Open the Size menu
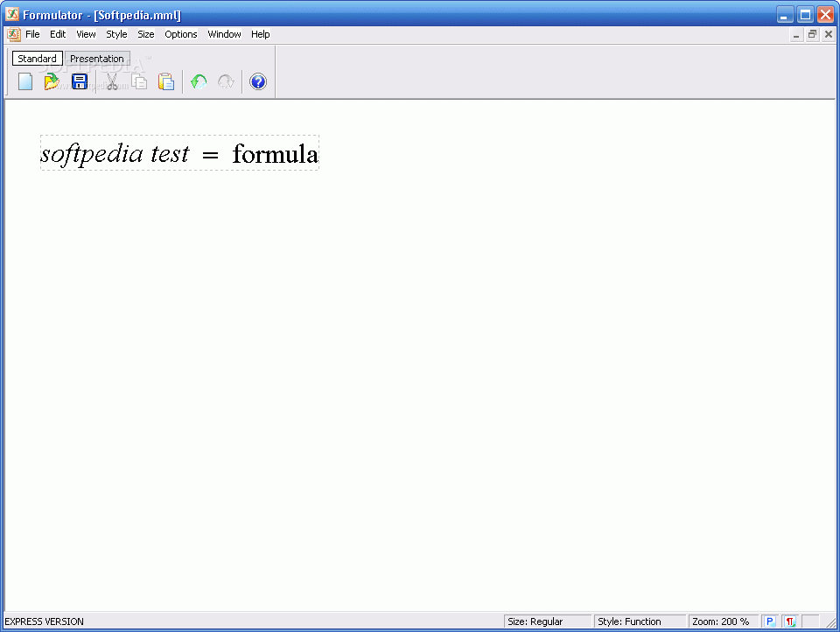 146,34
